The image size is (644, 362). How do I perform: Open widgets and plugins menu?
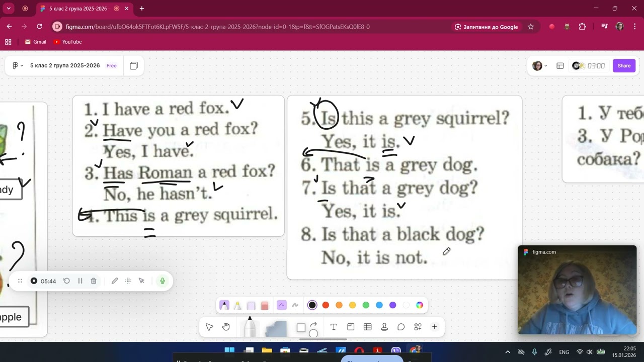(x=418, y=327)
